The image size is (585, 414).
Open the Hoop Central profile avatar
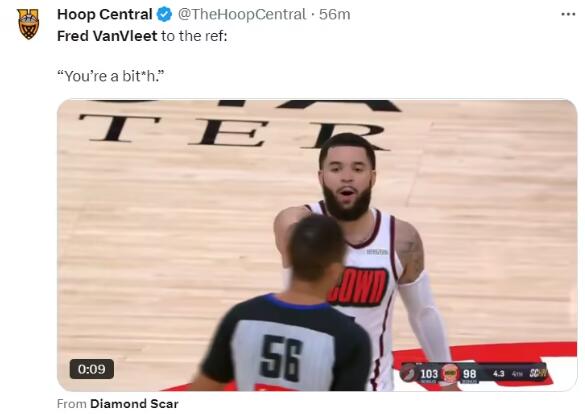(x=28, y=24)
